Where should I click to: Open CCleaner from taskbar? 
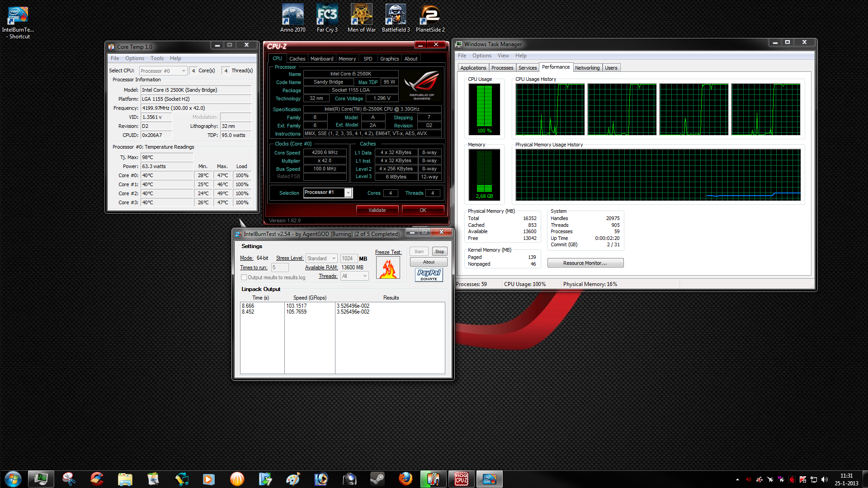click(97, 479)
